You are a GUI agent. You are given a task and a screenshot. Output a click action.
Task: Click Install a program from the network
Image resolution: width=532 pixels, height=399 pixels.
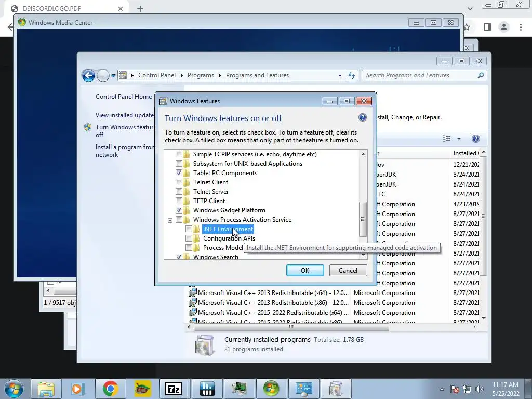coord(125,151)
